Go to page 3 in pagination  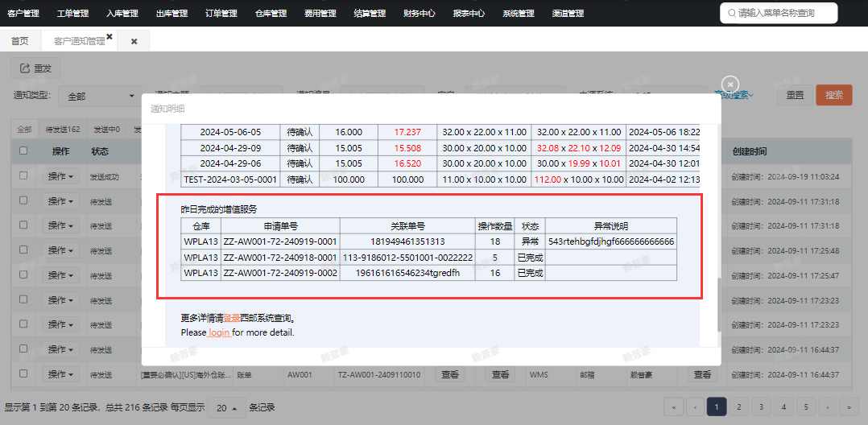coord(761,406)
